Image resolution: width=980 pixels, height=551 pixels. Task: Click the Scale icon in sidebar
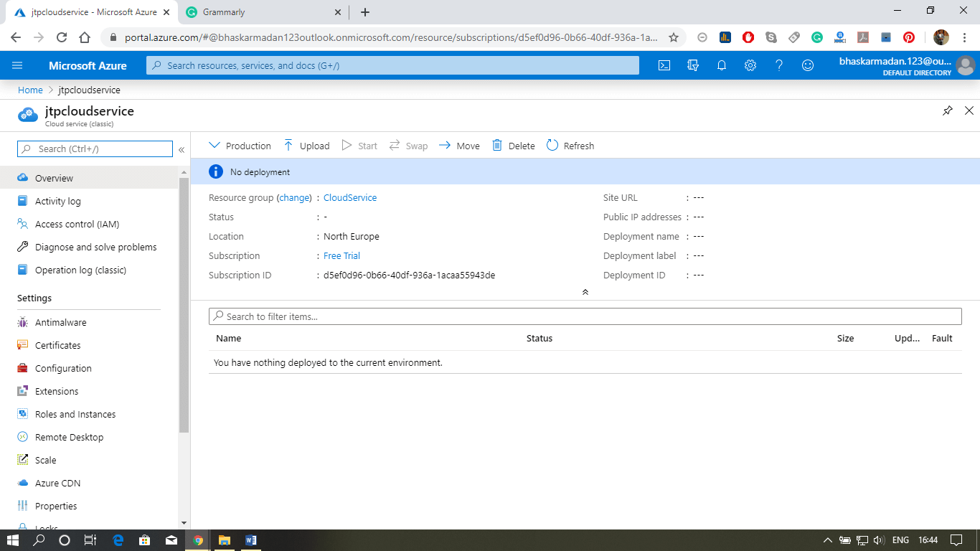22,460
